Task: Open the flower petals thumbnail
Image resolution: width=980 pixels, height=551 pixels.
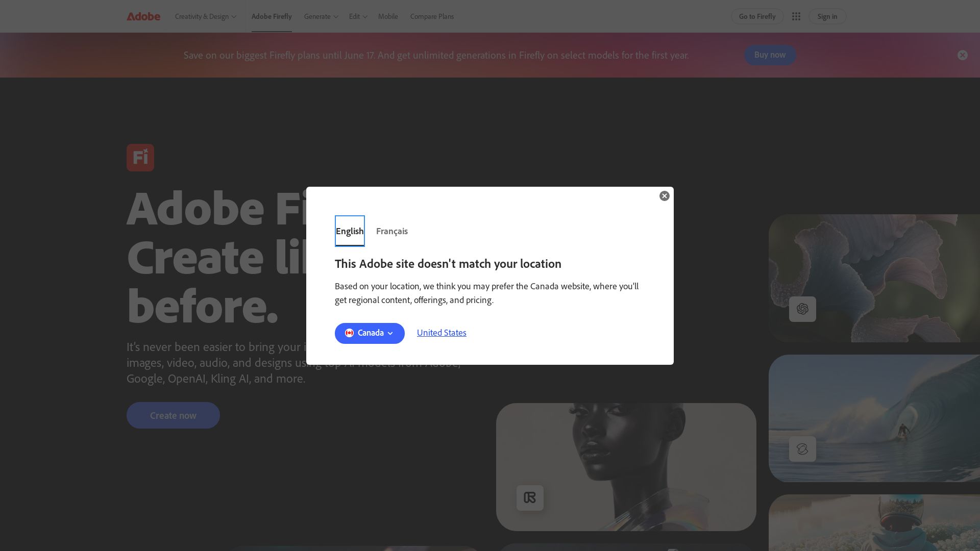Action: [874, 278]
